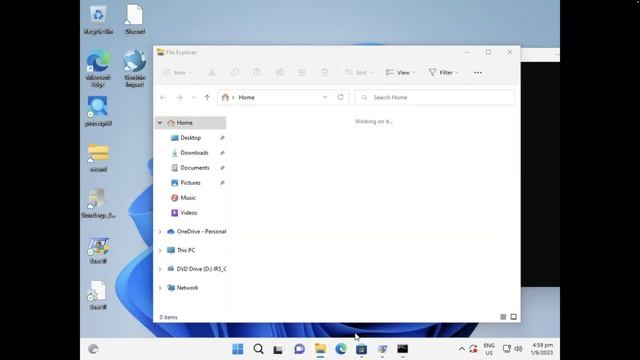The width and height of the screenshot is (640, 360).
Task: Switch to details view icon in status bar
Action: [503, 317]
